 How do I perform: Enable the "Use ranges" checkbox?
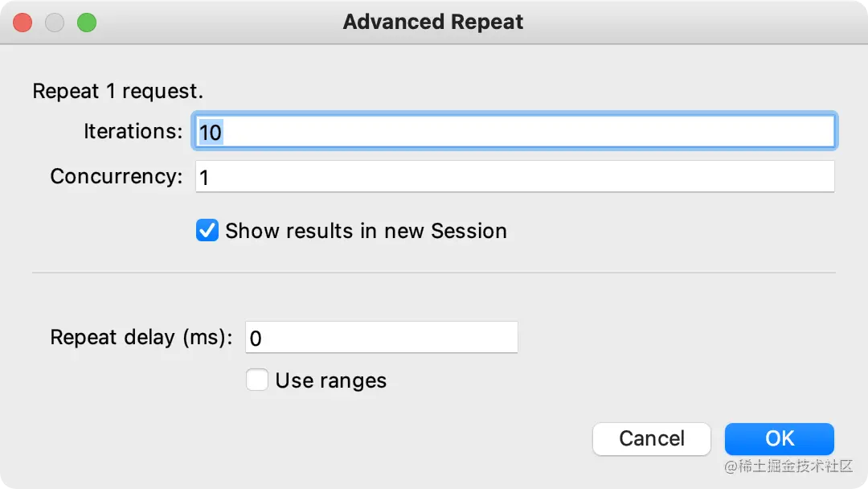(x=257, y=380)
